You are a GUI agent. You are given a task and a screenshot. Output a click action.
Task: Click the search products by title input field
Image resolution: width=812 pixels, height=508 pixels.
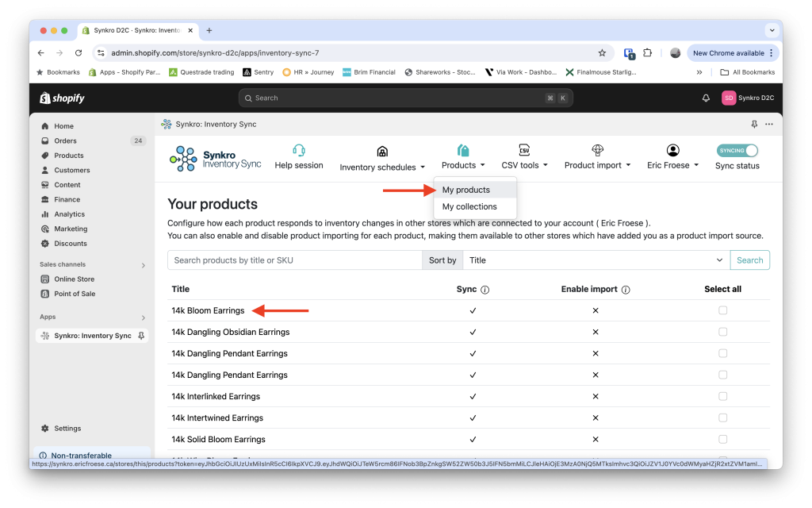293,260
